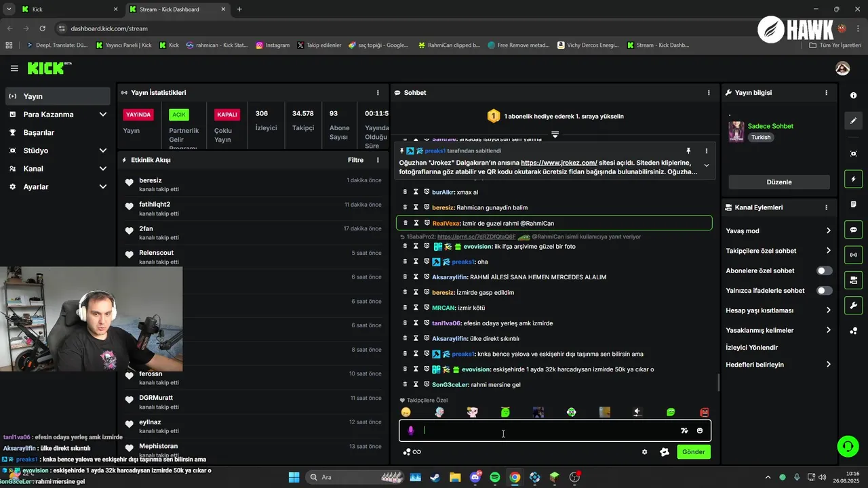Open the emoji picker in chat input
The width and height of the screenshot is (868, 488).
pyautogui.click(x=700, y=430)
